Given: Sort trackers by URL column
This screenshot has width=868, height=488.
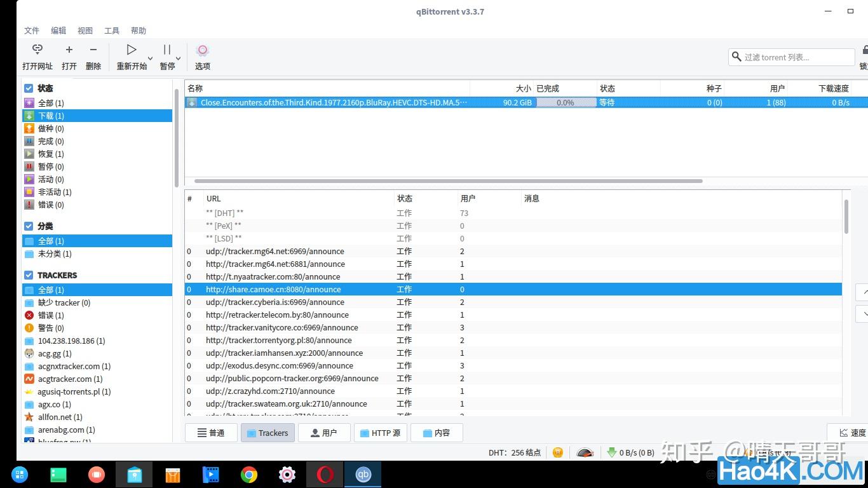Looking at the screenshot, I should 299,198.
